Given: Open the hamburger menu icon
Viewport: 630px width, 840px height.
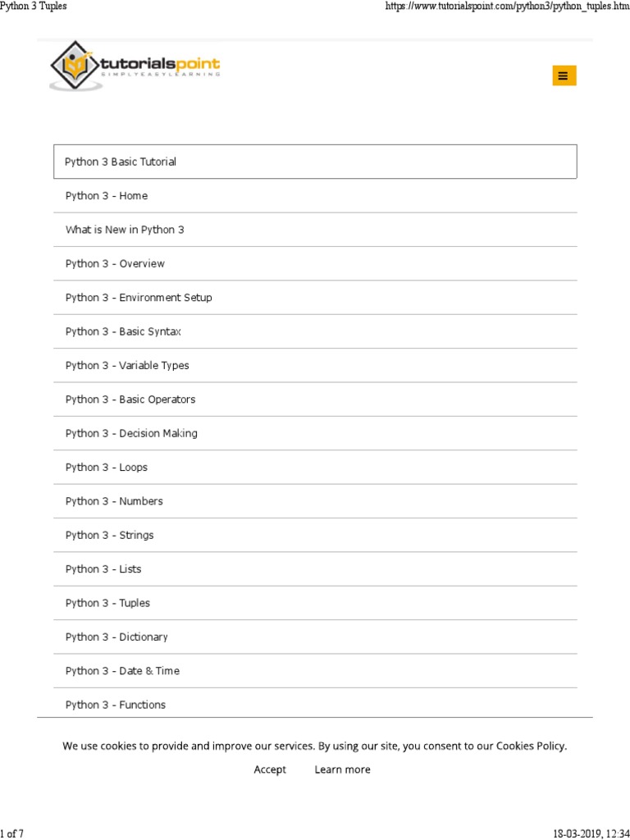Looking at the screenshot, I should pos(563,75).
